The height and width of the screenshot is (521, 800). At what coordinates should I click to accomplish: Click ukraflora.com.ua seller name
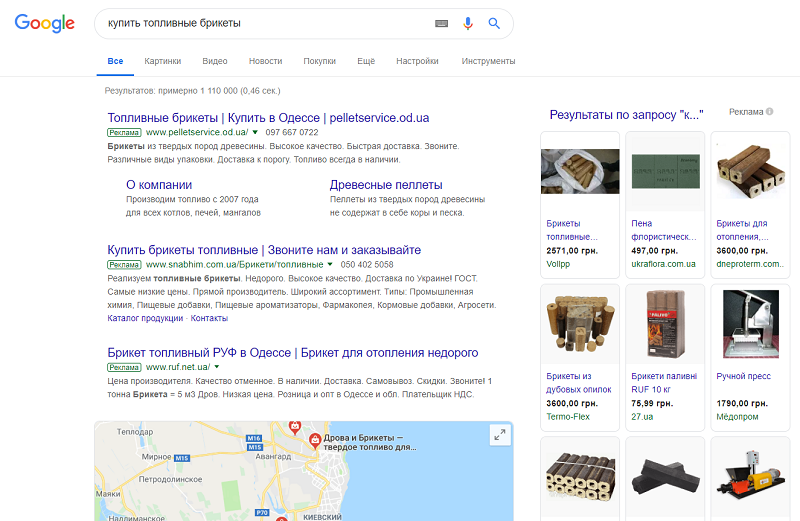coord(663,264)
